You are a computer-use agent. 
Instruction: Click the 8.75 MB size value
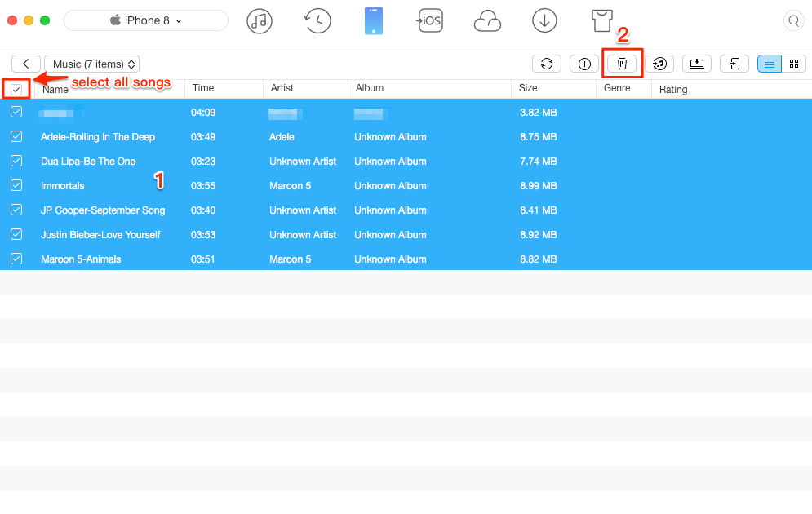click(x=539, y=137)
